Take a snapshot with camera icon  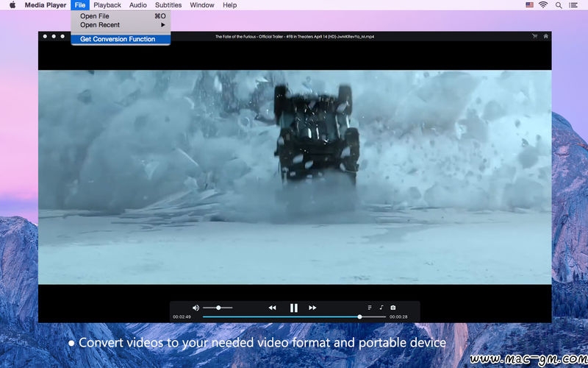[x=393, y=308]
